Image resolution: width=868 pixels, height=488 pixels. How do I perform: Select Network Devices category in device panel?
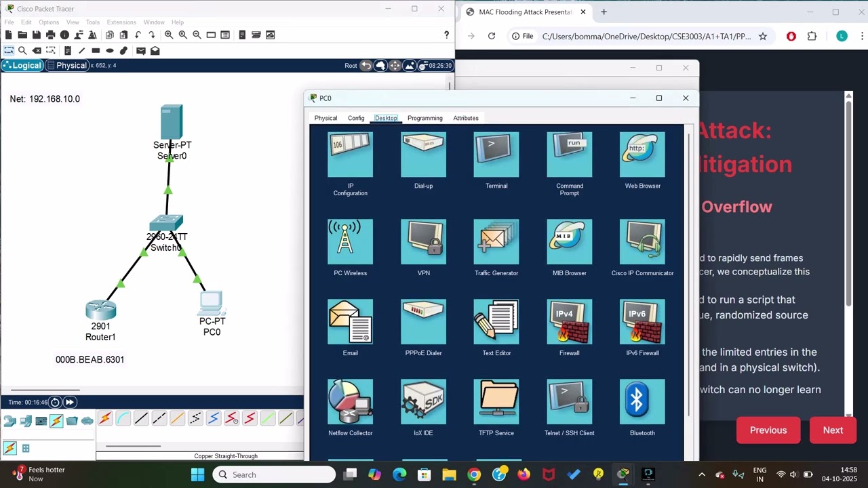click(x=10, y=421)
